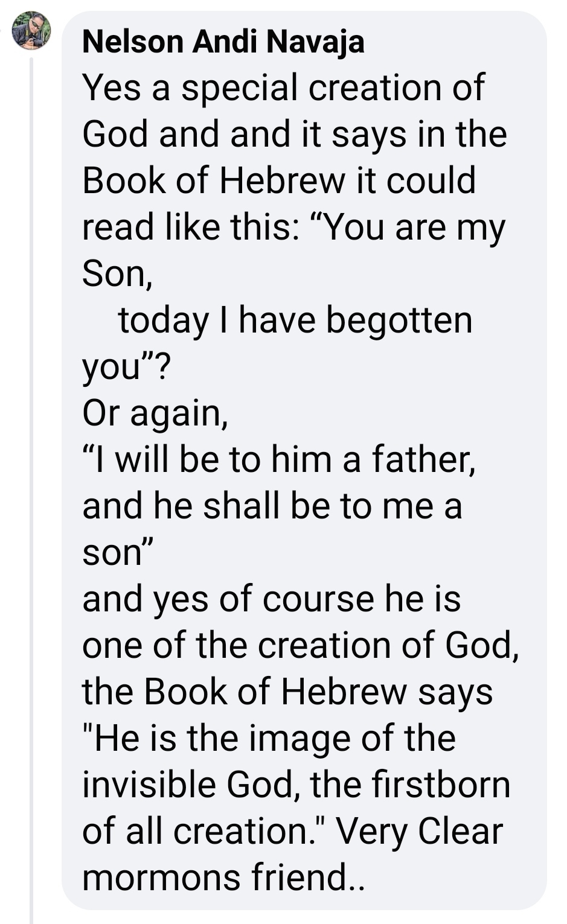Click the line "the Book of Hebrew says"
This screenshot has height=924, width=567.
287,693
